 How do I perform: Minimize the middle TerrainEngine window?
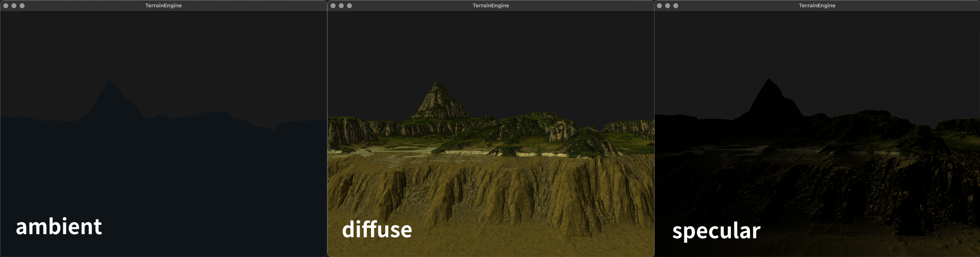[341, 6]
